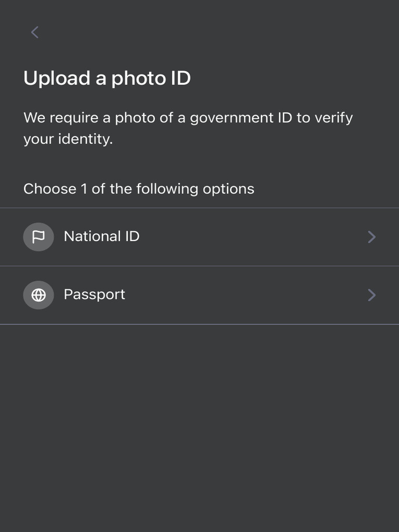The image size is (399, 532).
Task: Click the government ID verification description
Action: [188, 128]
